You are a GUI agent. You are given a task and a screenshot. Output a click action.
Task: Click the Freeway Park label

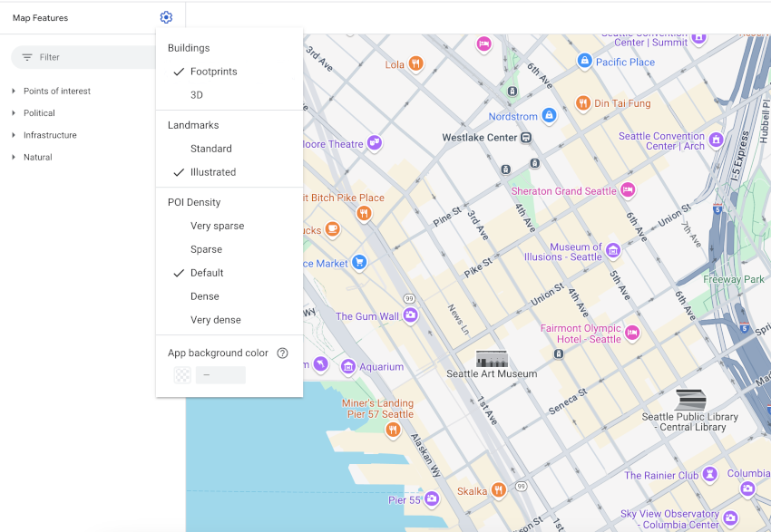pos(734,279)
